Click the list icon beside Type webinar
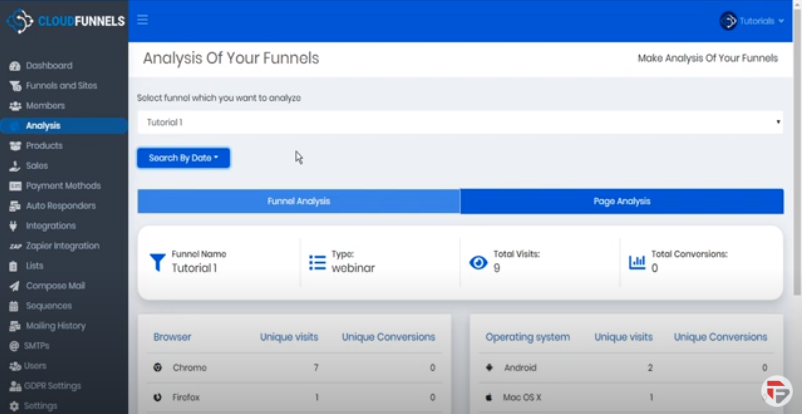 (x=317, y=262)
